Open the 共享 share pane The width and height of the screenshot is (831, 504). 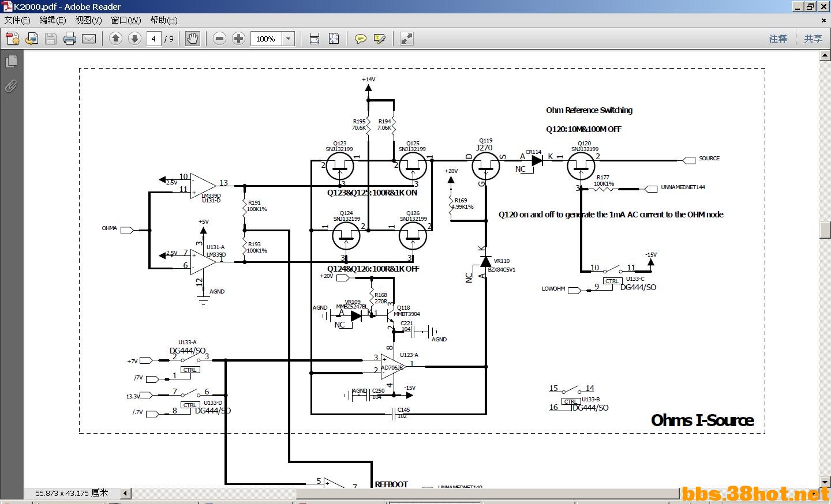point(813,39)
